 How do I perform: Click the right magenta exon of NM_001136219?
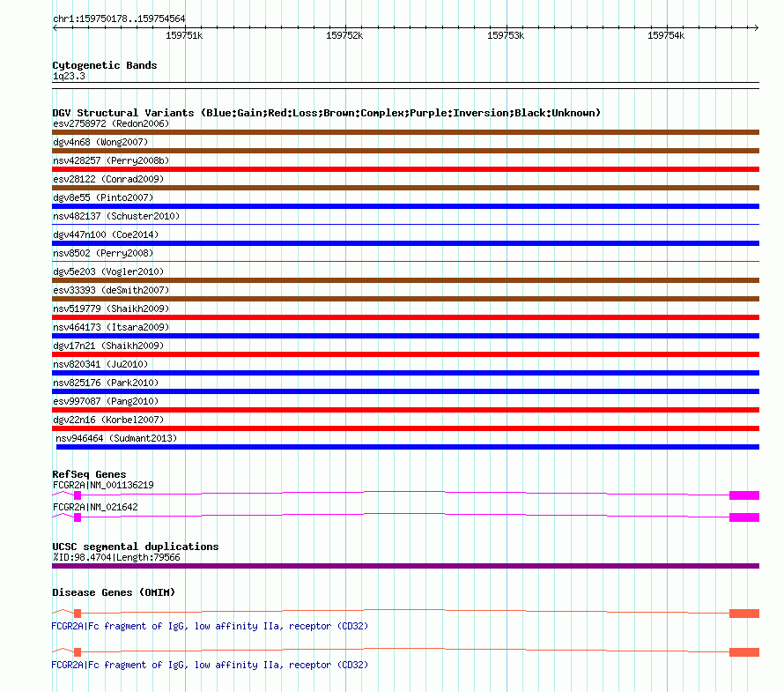point(744,495)
